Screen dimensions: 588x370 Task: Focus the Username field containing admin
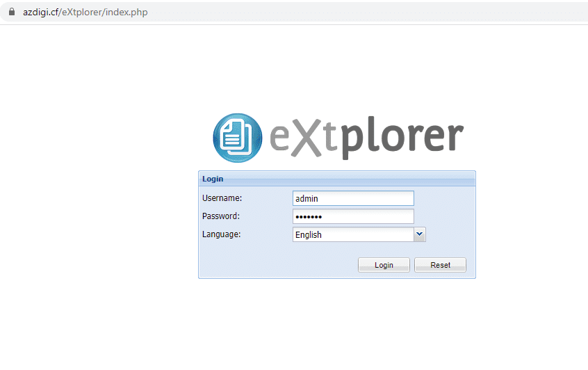click(x=353, y=198)
